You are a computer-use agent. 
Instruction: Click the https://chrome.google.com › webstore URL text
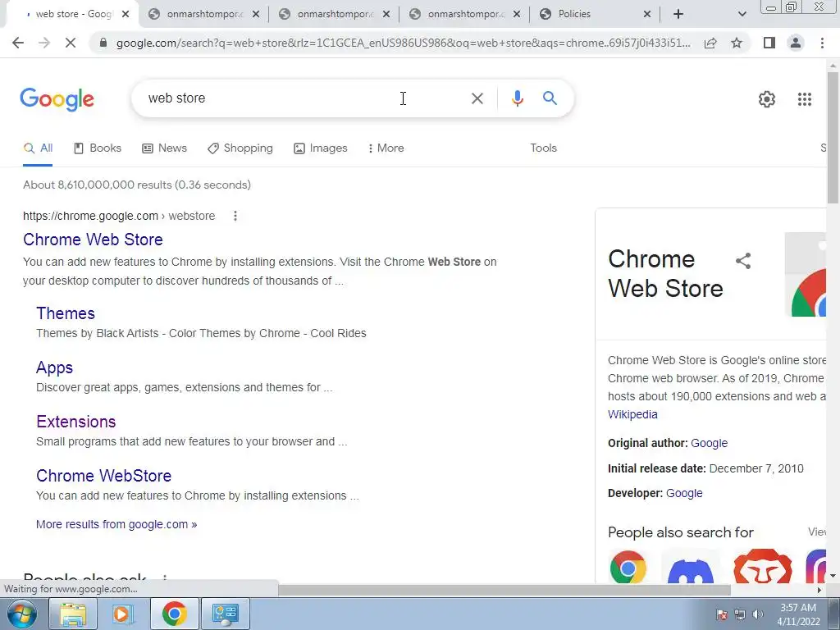pyautogui.click(x=119, y=216)
